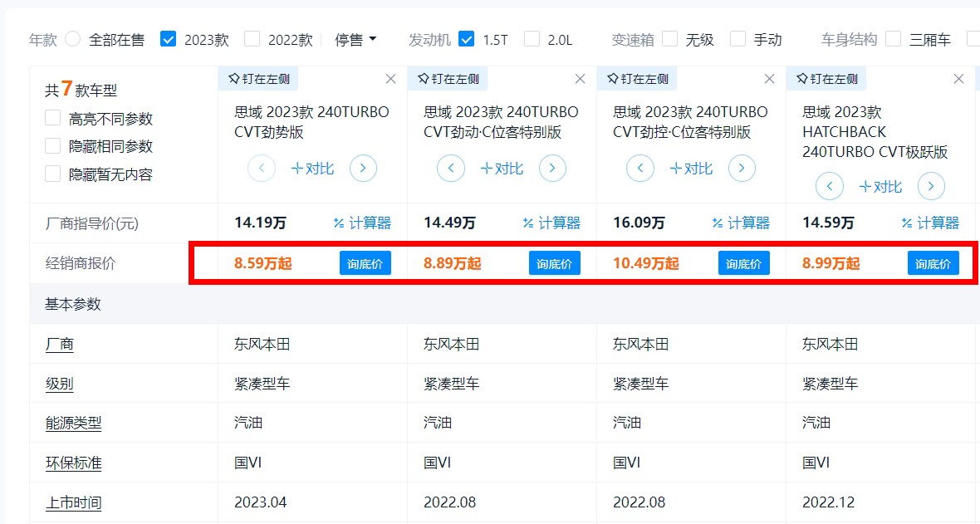Open the 上市时间 parameter link

click(73, 502)
